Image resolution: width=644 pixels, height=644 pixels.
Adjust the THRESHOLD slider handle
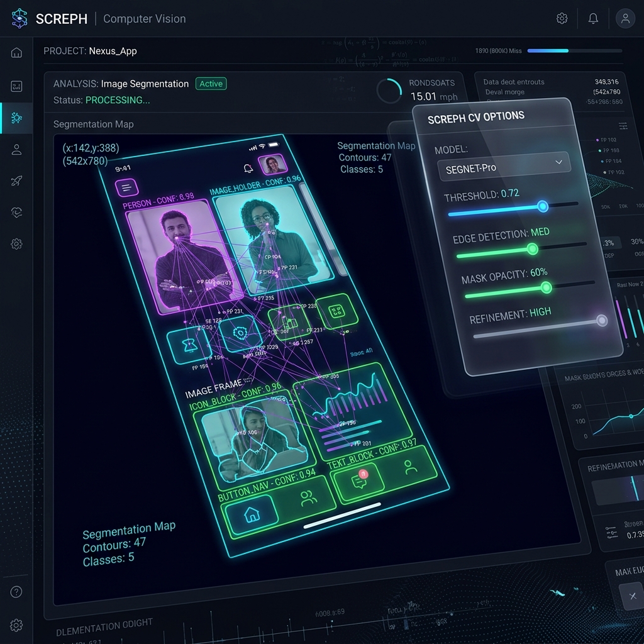543,206
